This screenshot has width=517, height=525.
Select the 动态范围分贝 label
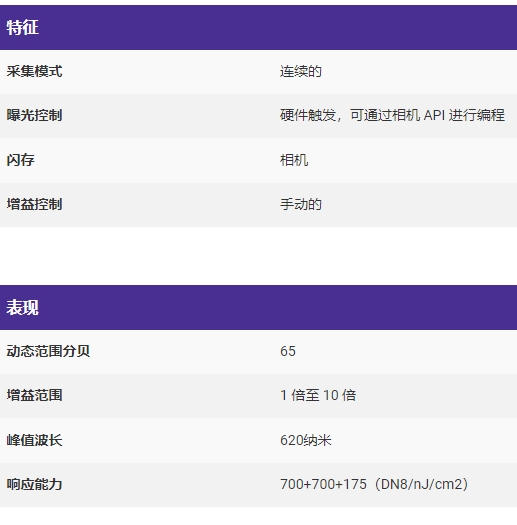(x=48, y=351)
